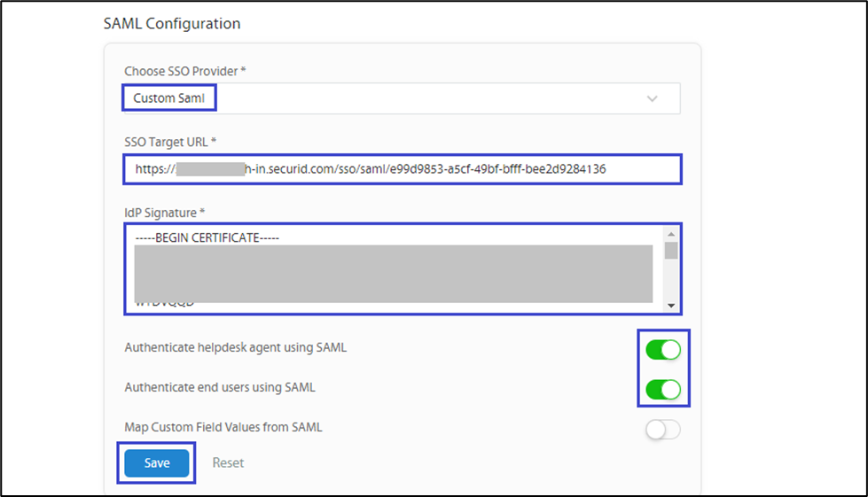Click the redacted certificate body in IdP Signature
Image resolution: width=868 pixels, height=497 pixels.
(394, 273)
